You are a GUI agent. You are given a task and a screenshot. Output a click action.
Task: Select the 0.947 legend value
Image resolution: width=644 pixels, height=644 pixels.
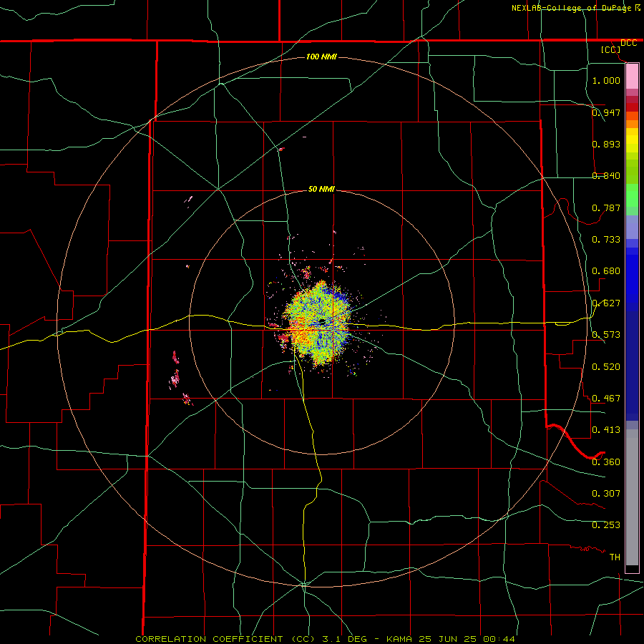(x=606, y=112)
